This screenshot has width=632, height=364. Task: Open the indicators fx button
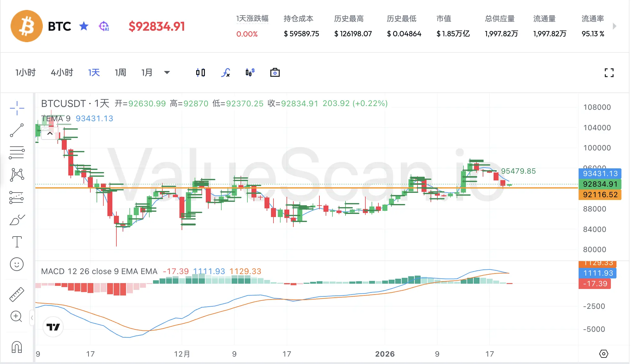(226, 73)
